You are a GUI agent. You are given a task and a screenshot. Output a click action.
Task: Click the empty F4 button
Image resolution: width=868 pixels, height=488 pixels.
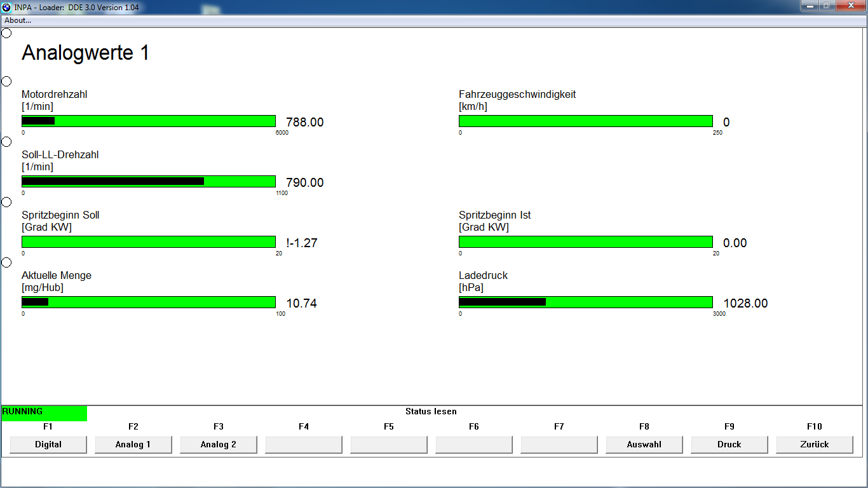click(304, 445)
